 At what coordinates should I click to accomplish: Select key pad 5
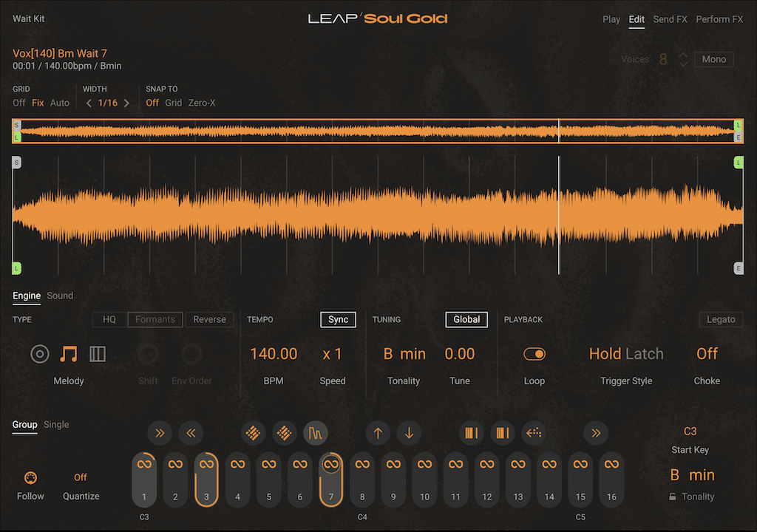tap(268, 480)
